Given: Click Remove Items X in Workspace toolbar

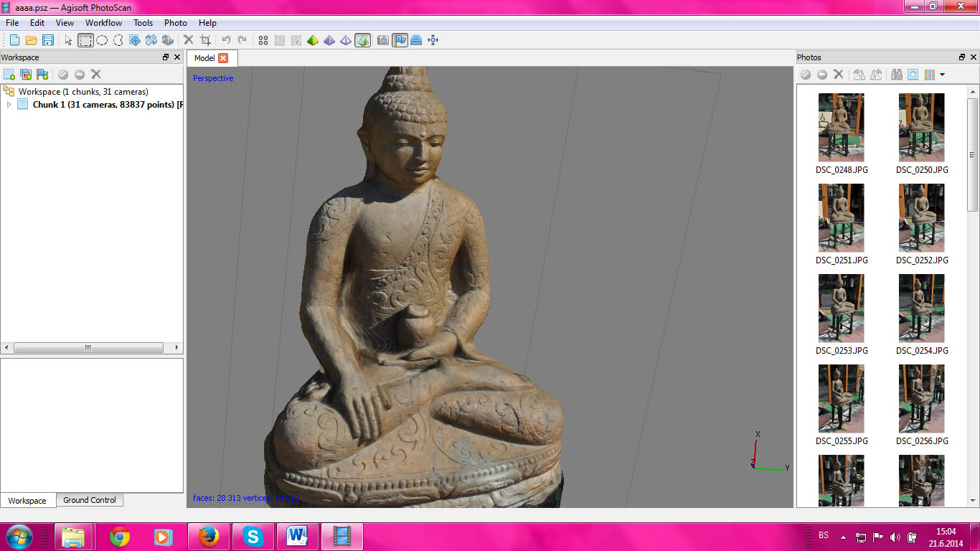Looking at the screenshot, I should tap(96, 74).
